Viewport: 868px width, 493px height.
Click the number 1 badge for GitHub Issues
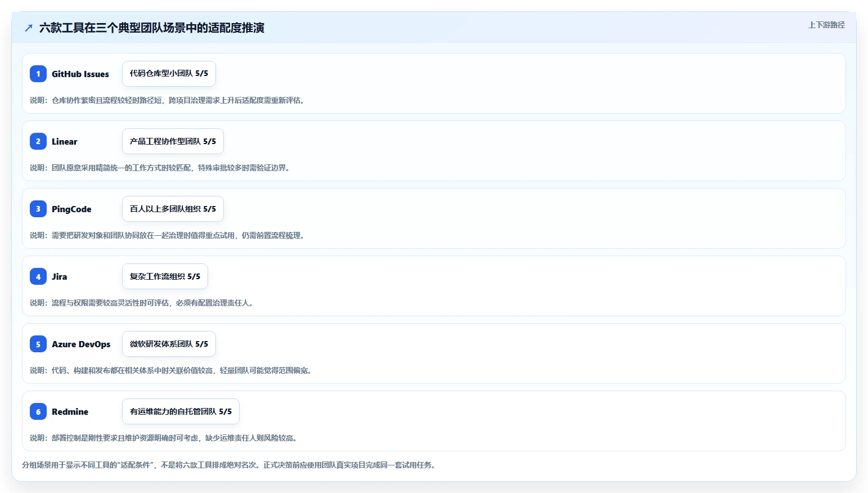coord(38,74)
